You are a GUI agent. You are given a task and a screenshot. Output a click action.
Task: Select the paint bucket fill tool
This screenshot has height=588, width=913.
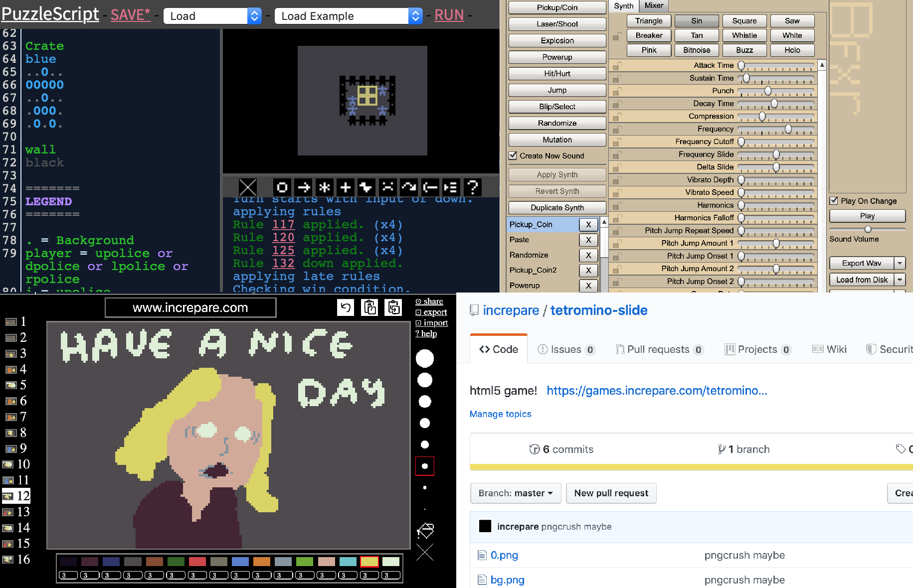coord(425,531)
